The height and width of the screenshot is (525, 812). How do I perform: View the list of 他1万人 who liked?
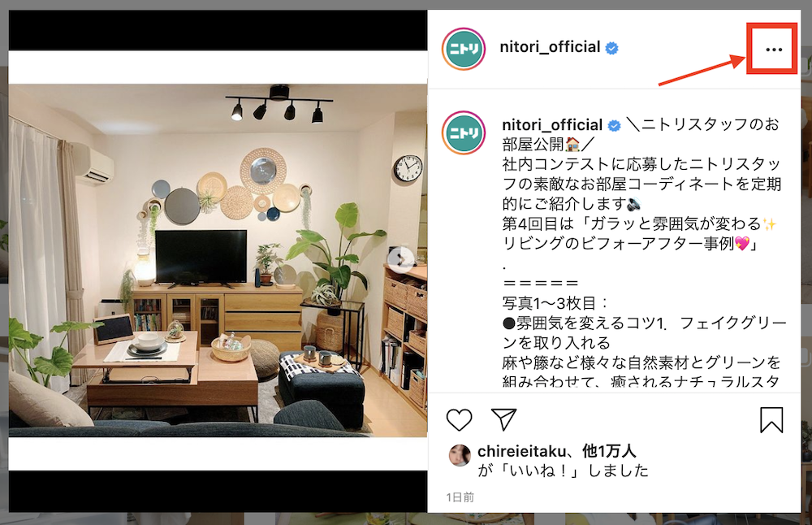(609, 451)
